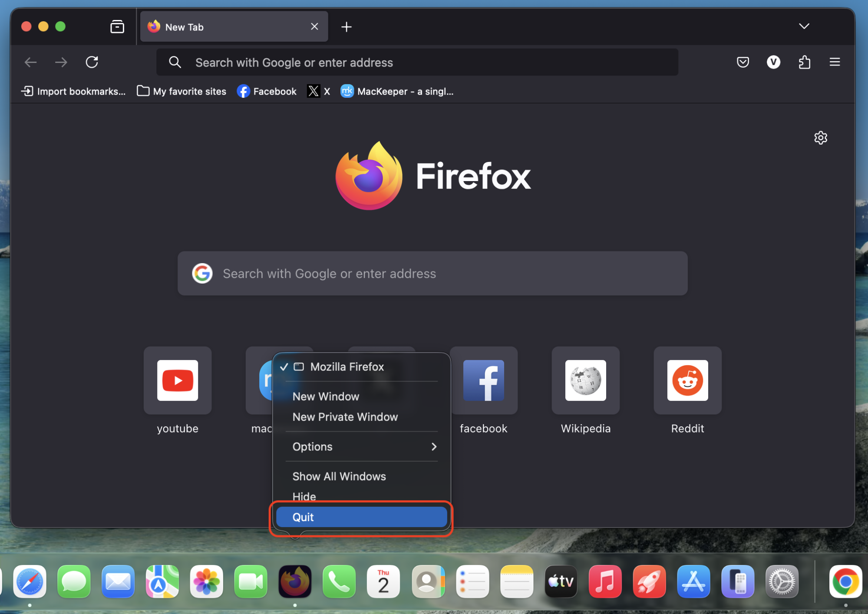Personalize new tab via the gear icon
This screenshot has height=614, width=868.
click(820, 138)
